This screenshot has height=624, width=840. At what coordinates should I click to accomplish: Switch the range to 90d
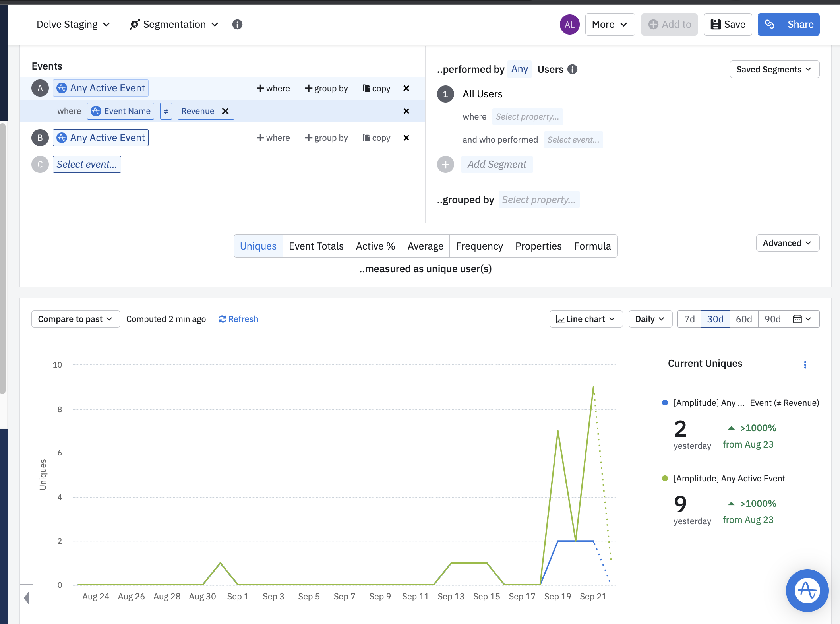(x=772, y=319)
